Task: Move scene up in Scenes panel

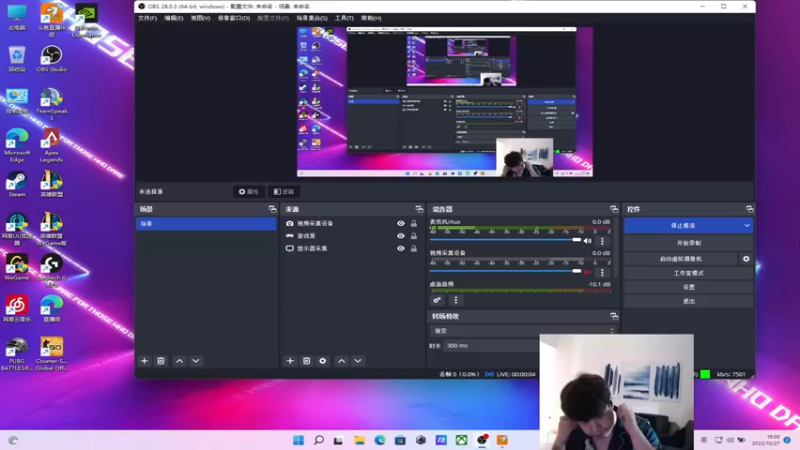Action: (180, 361)
